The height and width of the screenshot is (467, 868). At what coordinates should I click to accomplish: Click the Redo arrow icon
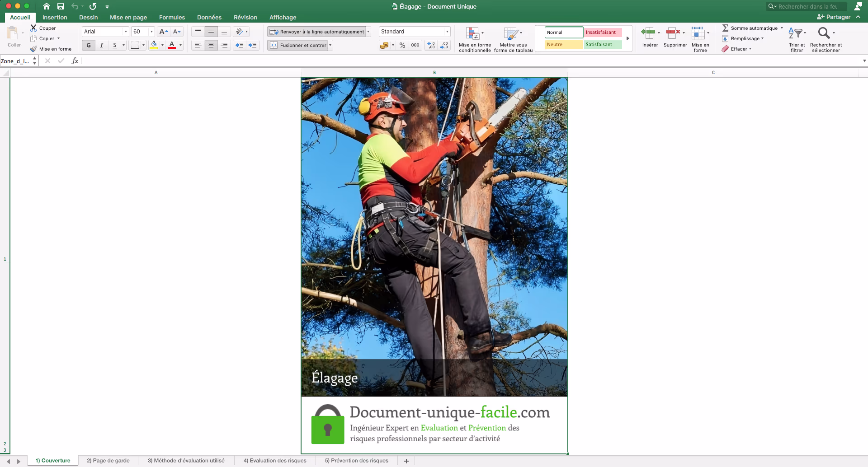coord(93,6)
